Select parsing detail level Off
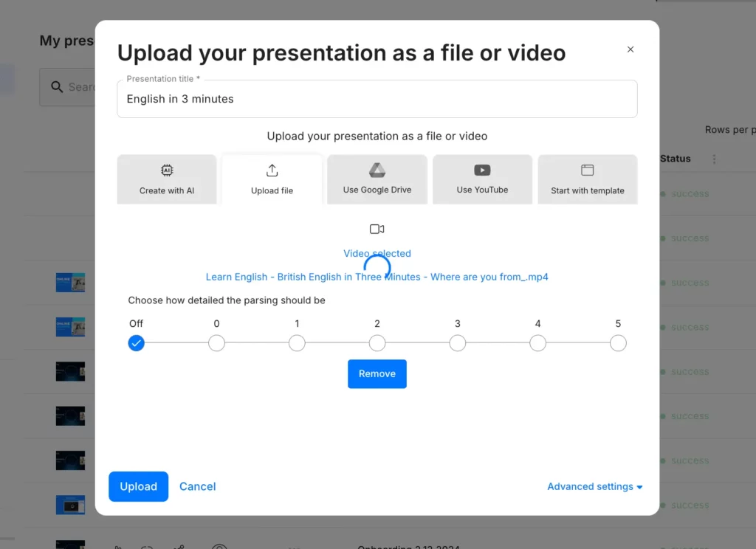Viewport: 756px width, 549px height. click(137, 343)
